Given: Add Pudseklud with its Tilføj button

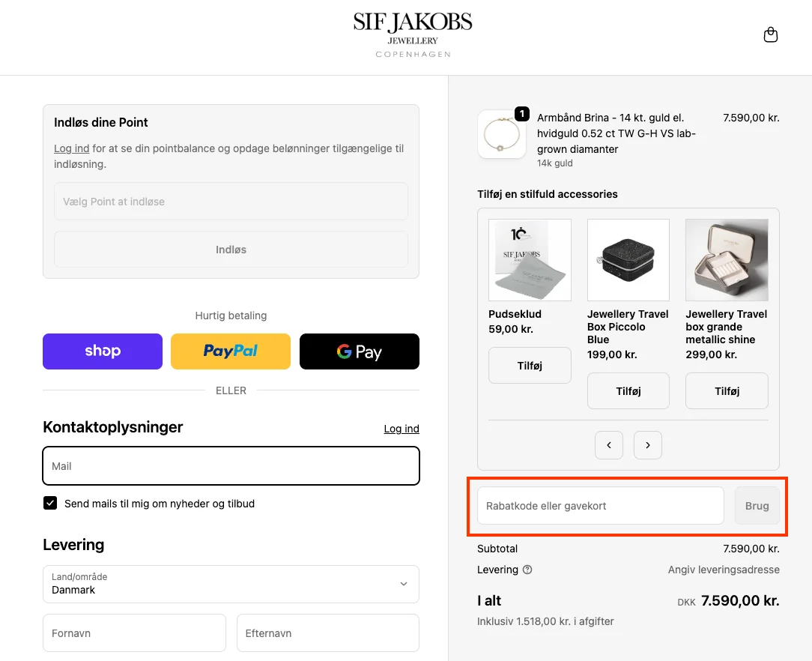Looking at the screenshot, I should [x=530, y=365].
